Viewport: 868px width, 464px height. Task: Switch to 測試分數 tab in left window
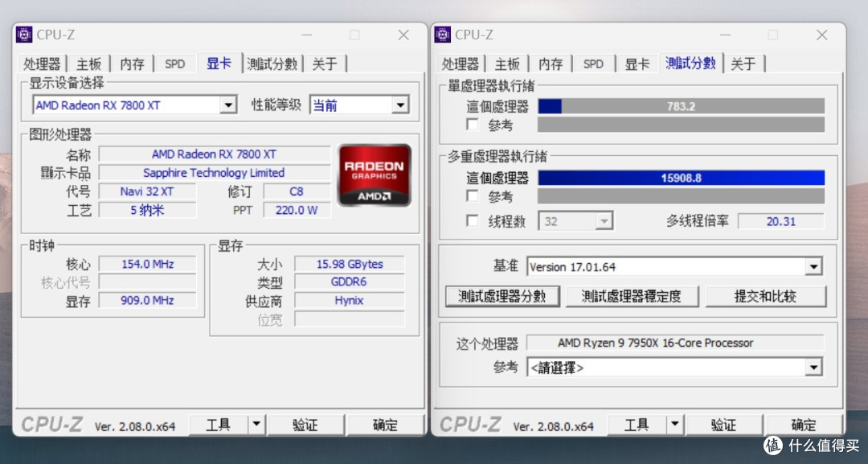coord(272,64)
